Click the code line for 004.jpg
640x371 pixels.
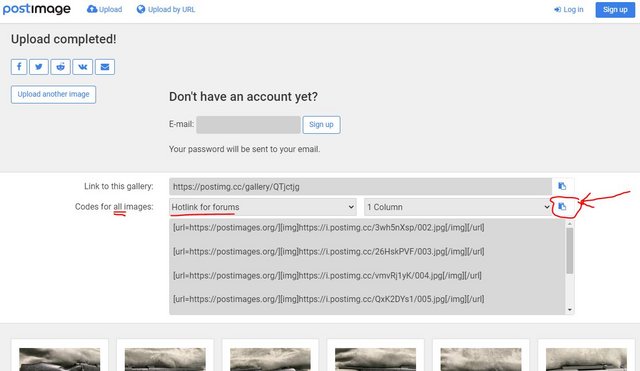coord(327,275)
